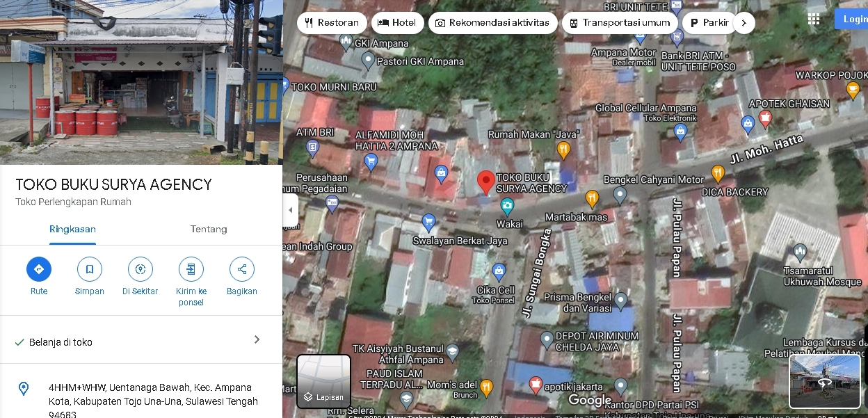Switch to the Tentang tab
Screen dimensions: 868x418
(x=209, y=230)
